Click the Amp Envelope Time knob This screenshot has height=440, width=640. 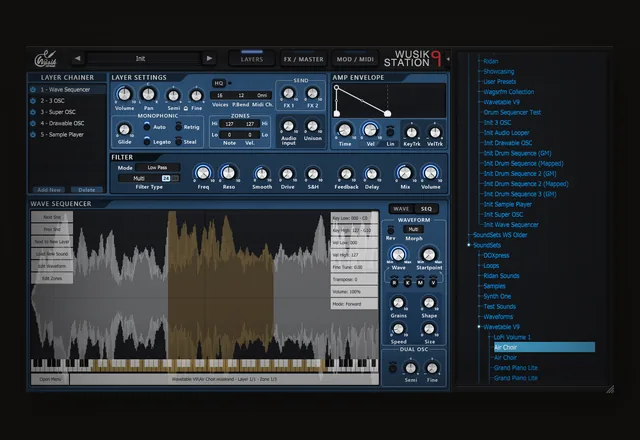pos(344,130)
